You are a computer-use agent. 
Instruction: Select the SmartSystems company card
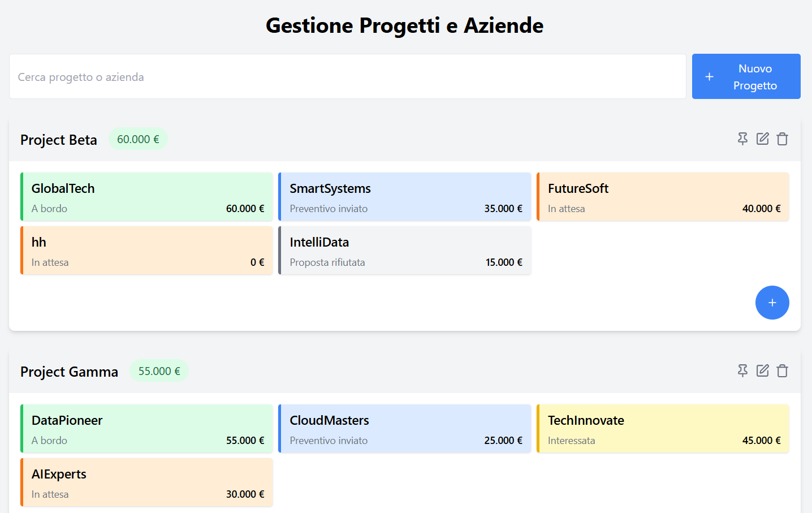coord(405,197)
